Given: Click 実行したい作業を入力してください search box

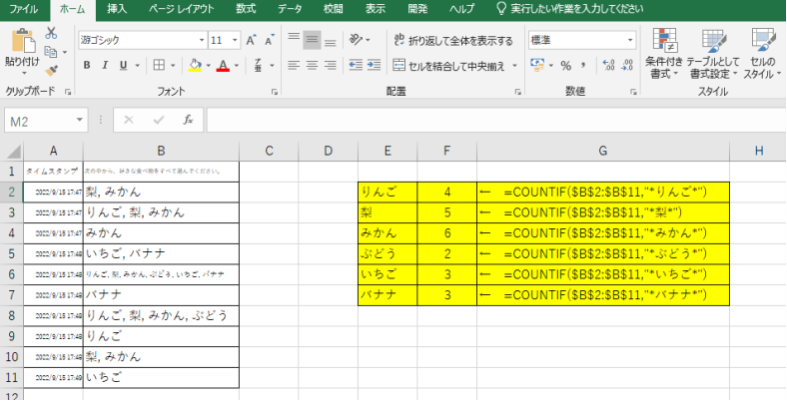Looking at the screenshot, I should [569, 10].
